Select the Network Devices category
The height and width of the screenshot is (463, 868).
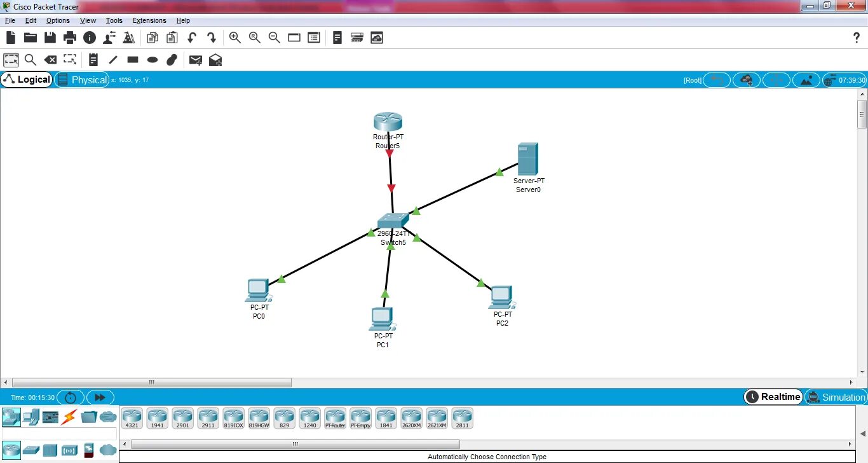pos(11,417)
